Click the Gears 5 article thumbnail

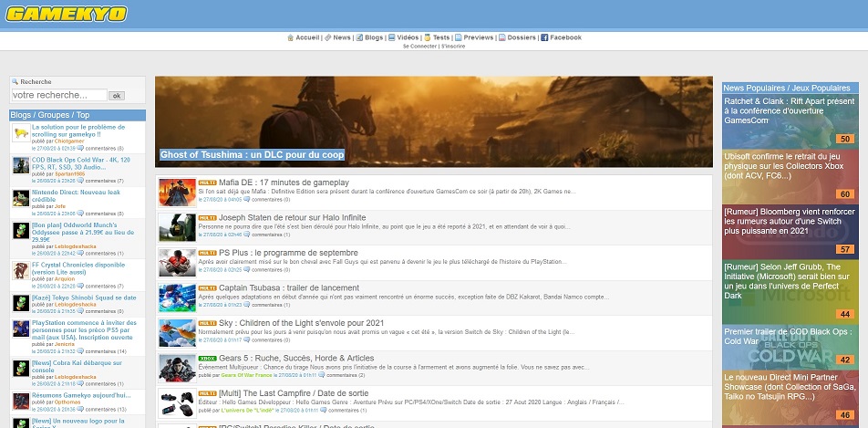coord(177,368)
